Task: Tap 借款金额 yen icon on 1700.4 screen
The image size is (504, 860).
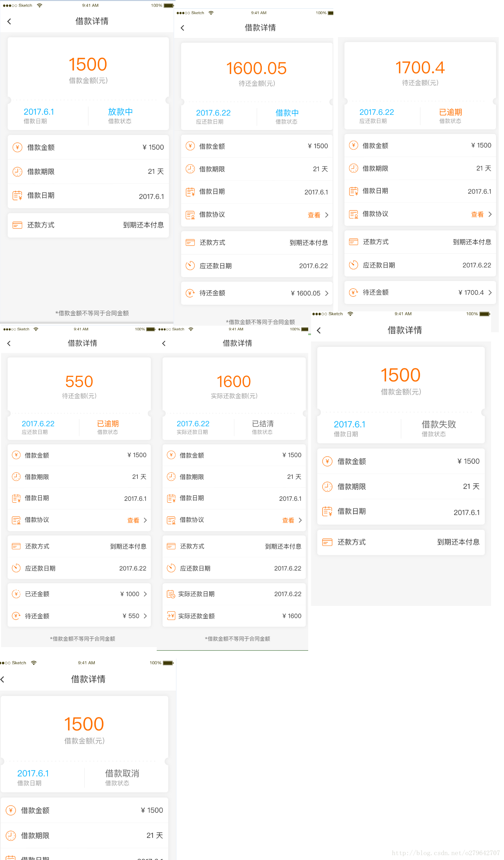Action: click(x=354, y=145)
